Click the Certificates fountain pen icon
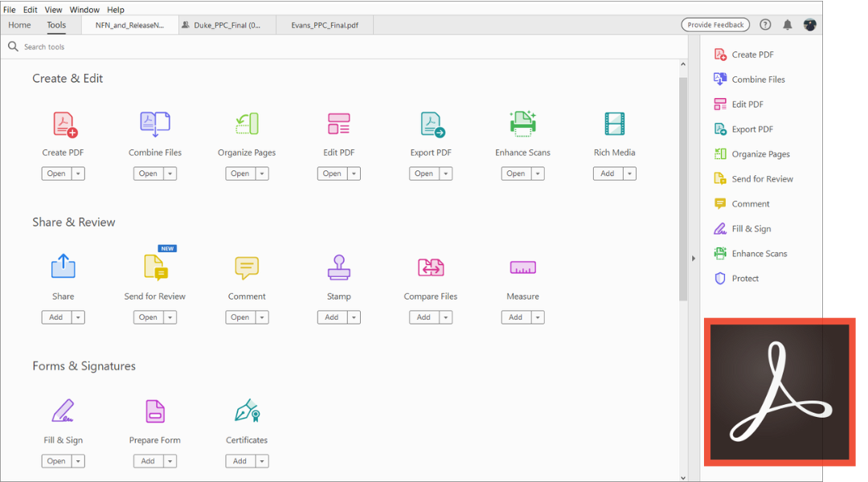 (x=248, y=410)
